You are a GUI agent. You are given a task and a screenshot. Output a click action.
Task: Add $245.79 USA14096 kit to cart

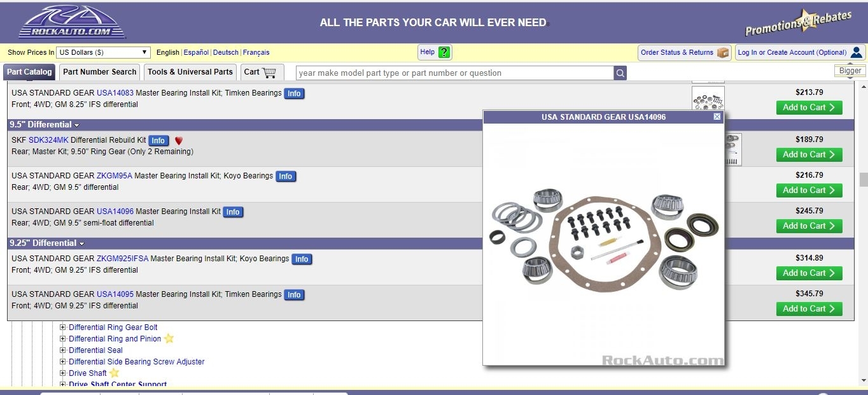point(809,226)
